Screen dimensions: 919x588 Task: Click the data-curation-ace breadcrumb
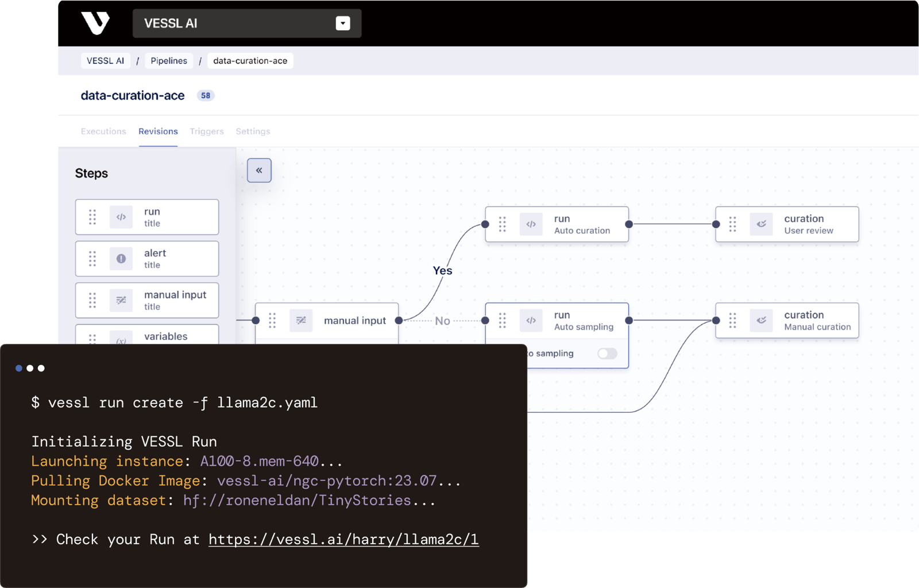coord(250,61)
